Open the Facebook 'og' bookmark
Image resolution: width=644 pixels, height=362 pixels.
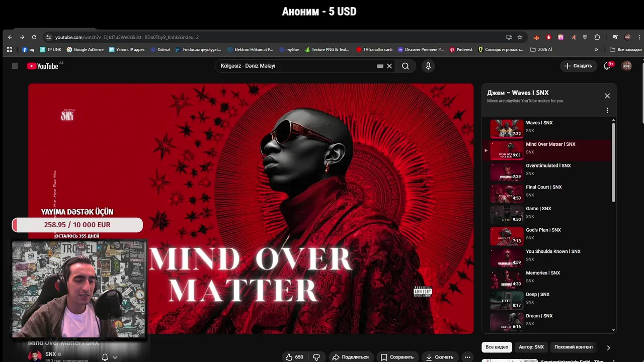tap(28, 50)
